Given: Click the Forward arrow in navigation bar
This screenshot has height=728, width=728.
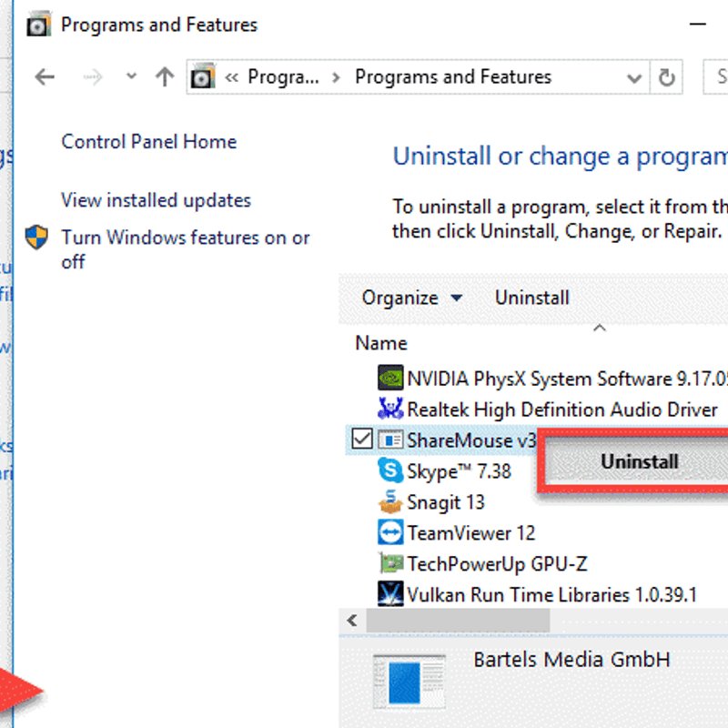Looking at the screenshot, I should tap(93, 77).
